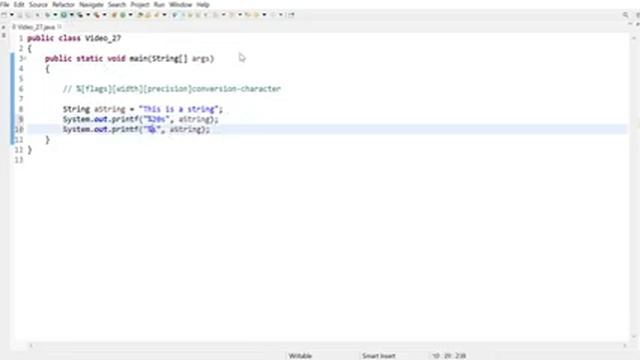640x360 pixels.
Task: Click the Open Type toolbar icon
Action: point(140,15)
